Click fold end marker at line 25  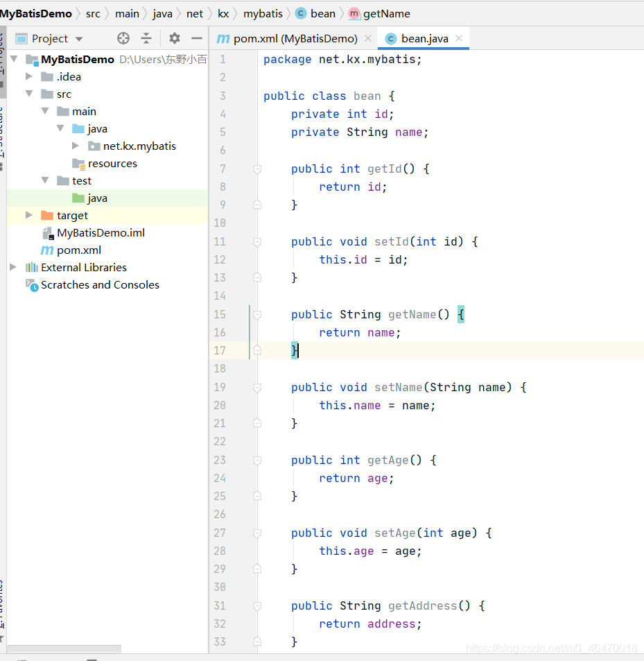257,496
